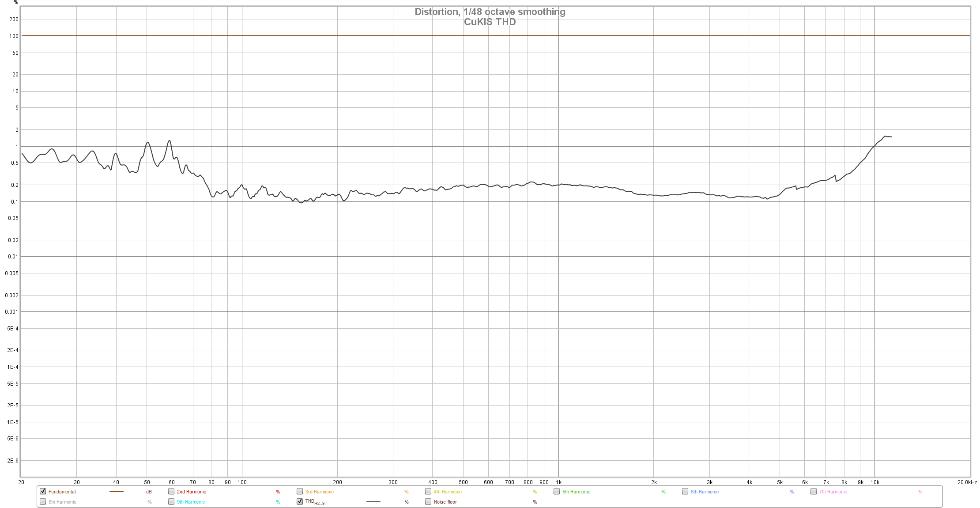Viewport: 980px width, 508px height.
Task: Click the graph title 'CuKIS THD'
Action: click(490, 22)
